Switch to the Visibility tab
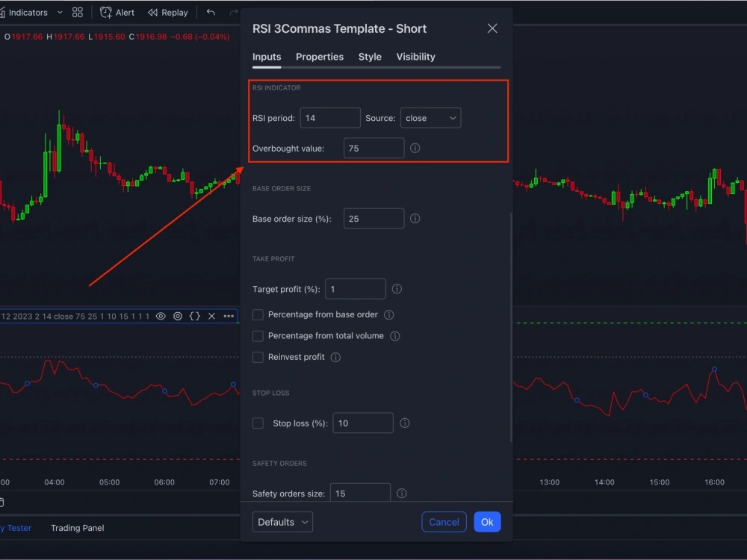The height and width of the screenshot is (560, 747). coord(415,57)
